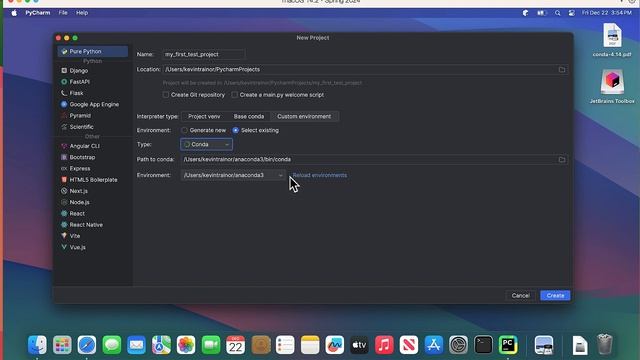The height and width of the screenshot is (360, 640).
Task: Open PyCharm from the Dock
Action: (508, 345)
